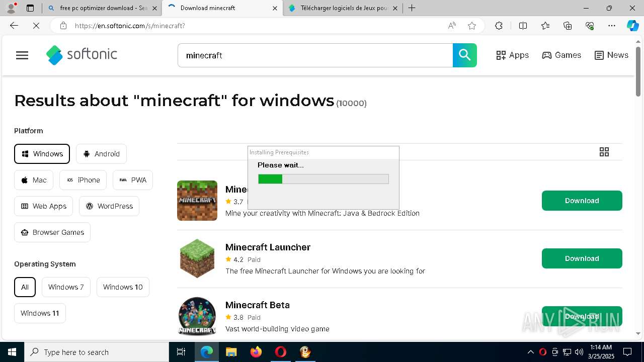Viewport: 644px width, 362px height.
Task: Click the Minecraft Launcher grass cube thumbnail
Action: pos(197,258)
